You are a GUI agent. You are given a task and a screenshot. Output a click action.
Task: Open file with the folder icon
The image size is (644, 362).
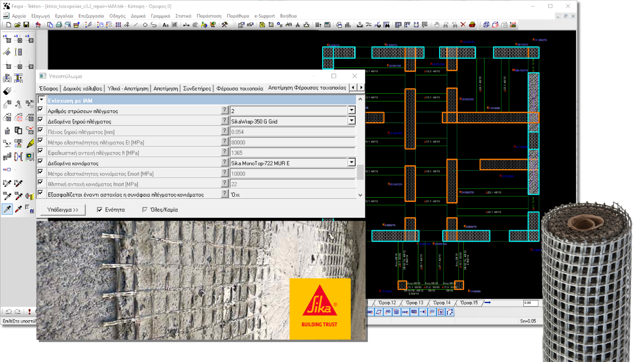18,25
